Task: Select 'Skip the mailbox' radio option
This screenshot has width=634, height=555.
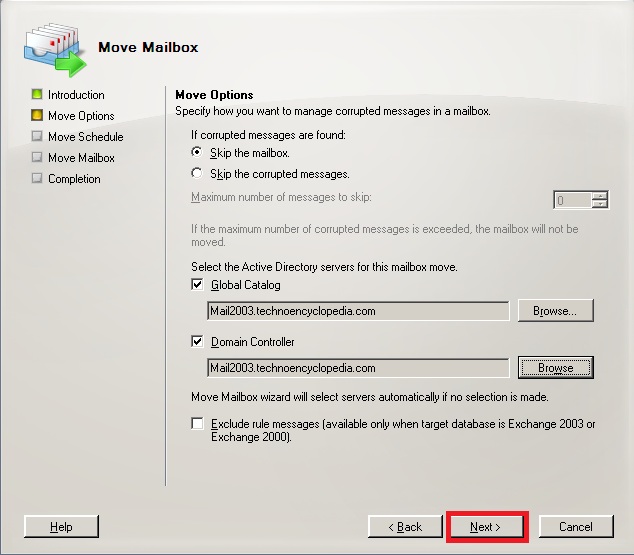Action: point(197,152)
